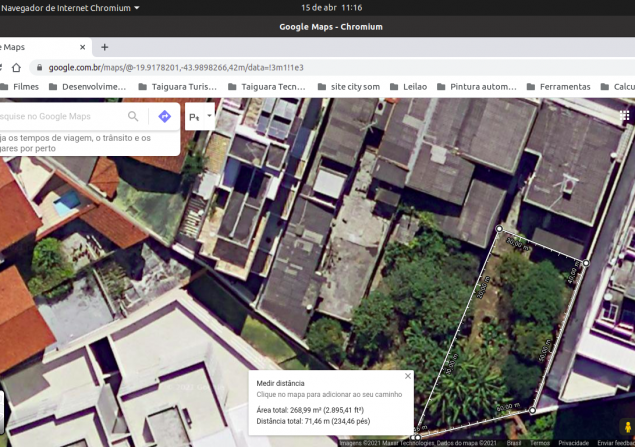View site security lock information
This screenshot has height=447, width=635.
39,68
